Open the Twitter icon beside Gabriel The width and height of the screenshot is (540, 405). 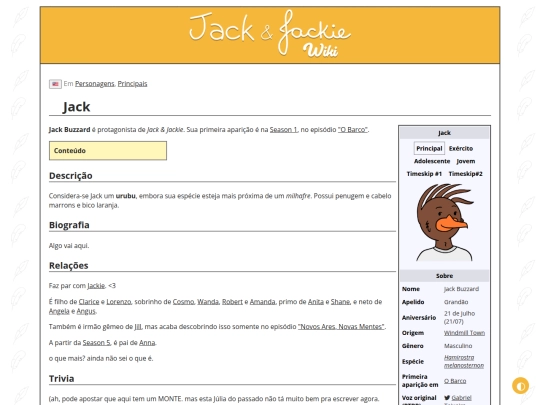(x=447, y=398)
